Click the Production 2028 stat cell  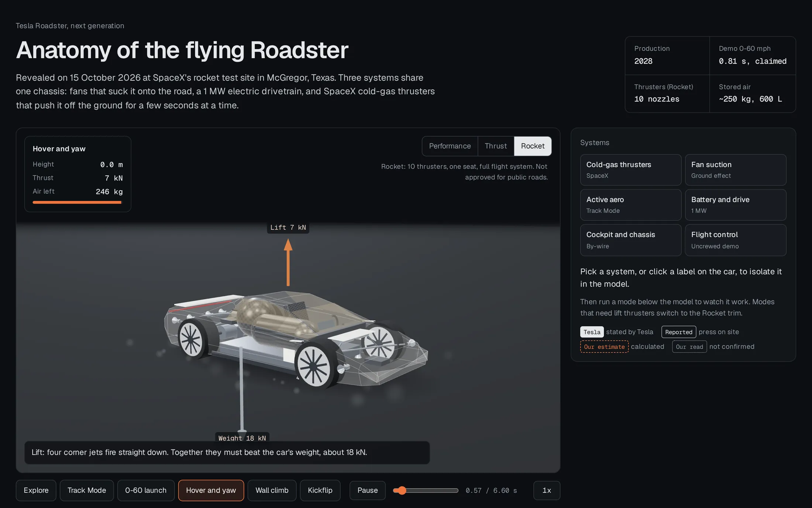tap(667, 55)
